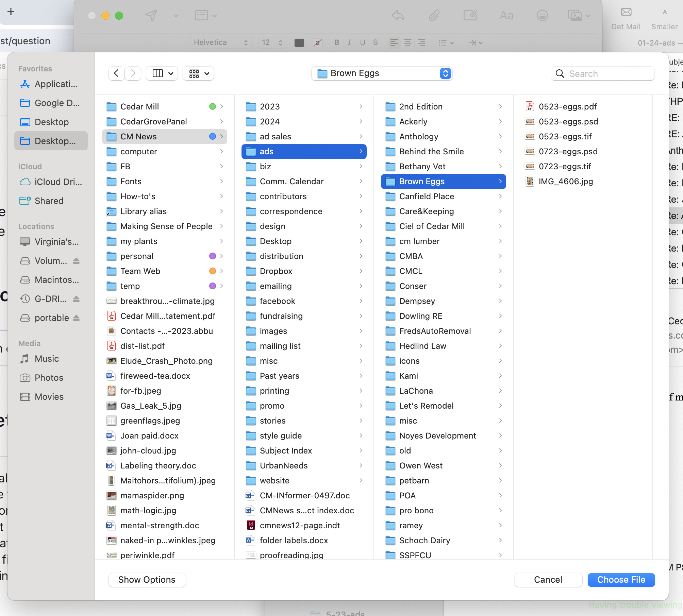Open the column view options dropdown
Image resolution: width=683 pixels, height=616 pixels.
(x=162, y=73)
